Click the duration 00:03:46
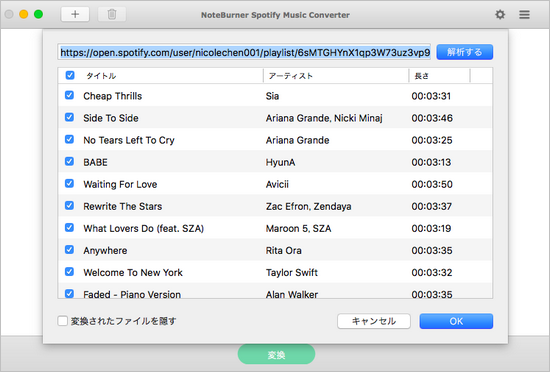Viewport: 550px width, 372px height. click(x=432, y=118)
